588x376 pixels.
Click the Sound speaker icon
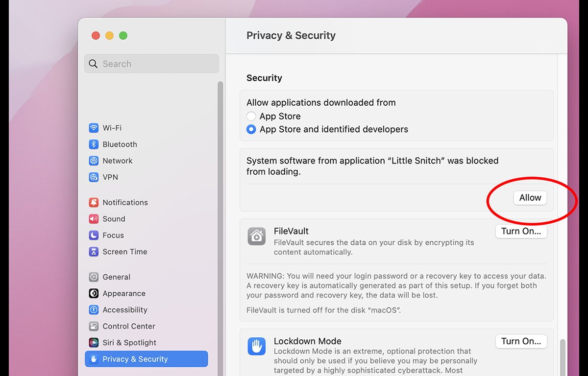pyautogui.click(x=94, y=219)
